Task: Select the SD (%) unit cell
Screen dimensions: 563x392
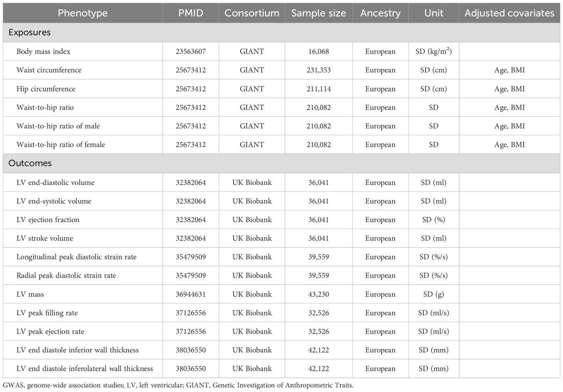Action: click(433, 220)
